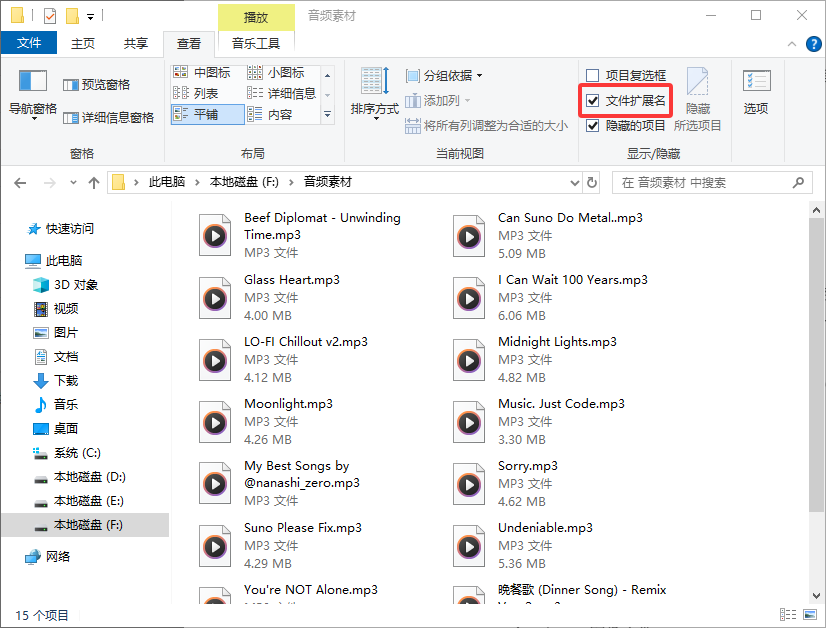The height and width of the screenshot is (628, 826).
Task: Click the 播放 contextual tab header
Action: [256, 17]
